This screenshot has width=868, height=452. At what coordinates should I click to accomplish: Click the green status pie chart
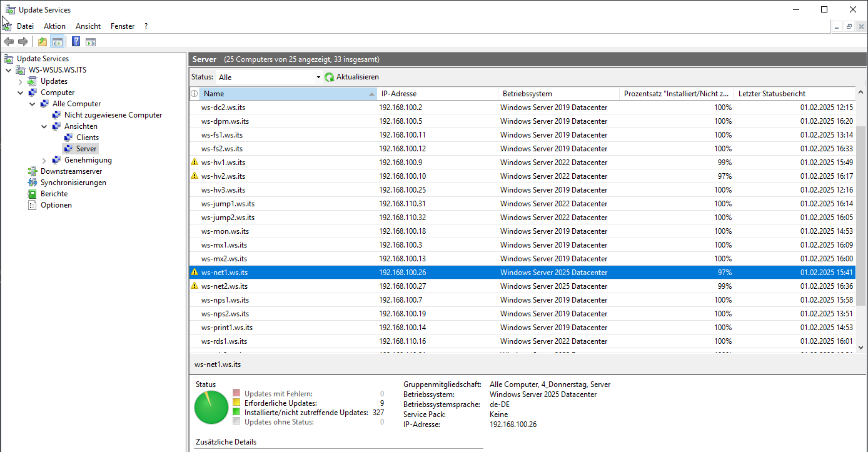coord(211,408)
